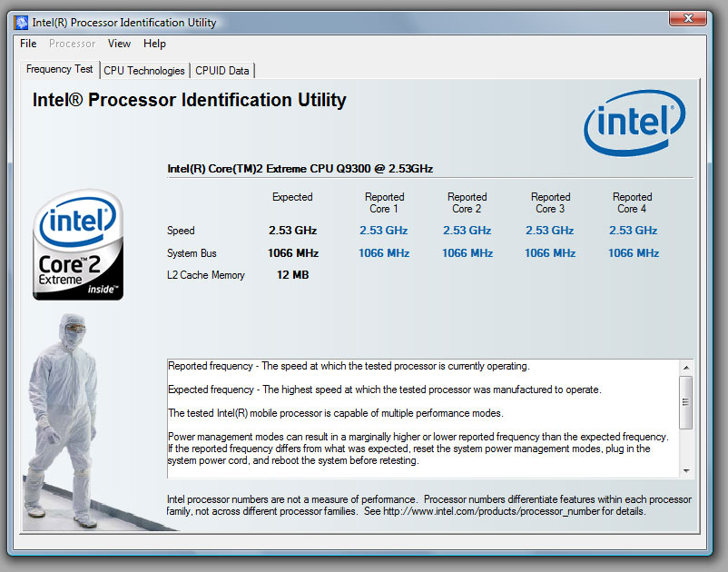Click the scroll up arrow in description box
This screenshot has width=728, height=572.
tap(686, 368)
